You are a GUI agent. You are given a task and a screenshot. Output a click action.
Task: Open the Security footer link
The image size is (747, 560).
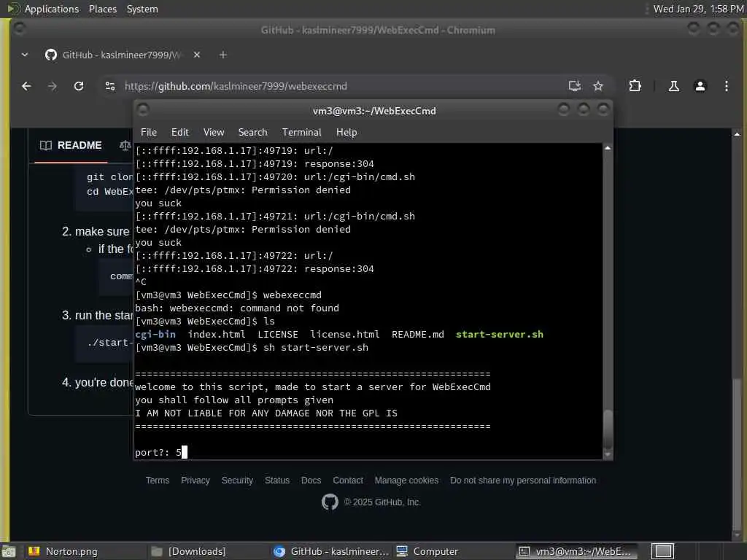(x=237, y=481)
